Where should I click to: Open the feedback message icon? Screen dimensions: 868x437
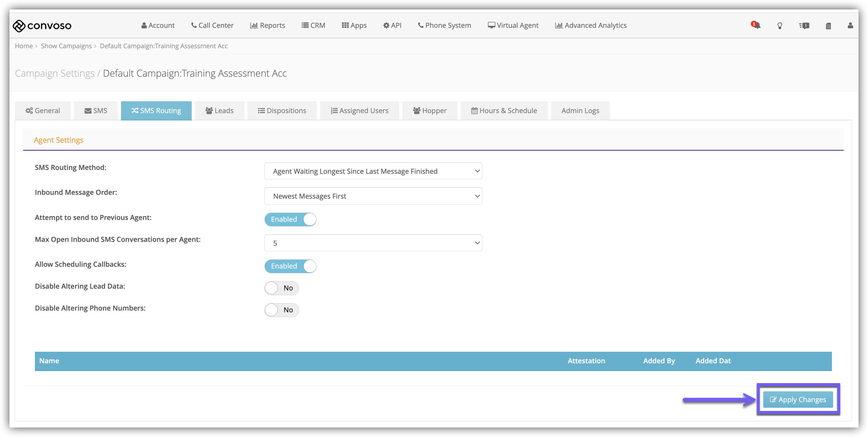[804, 26]
